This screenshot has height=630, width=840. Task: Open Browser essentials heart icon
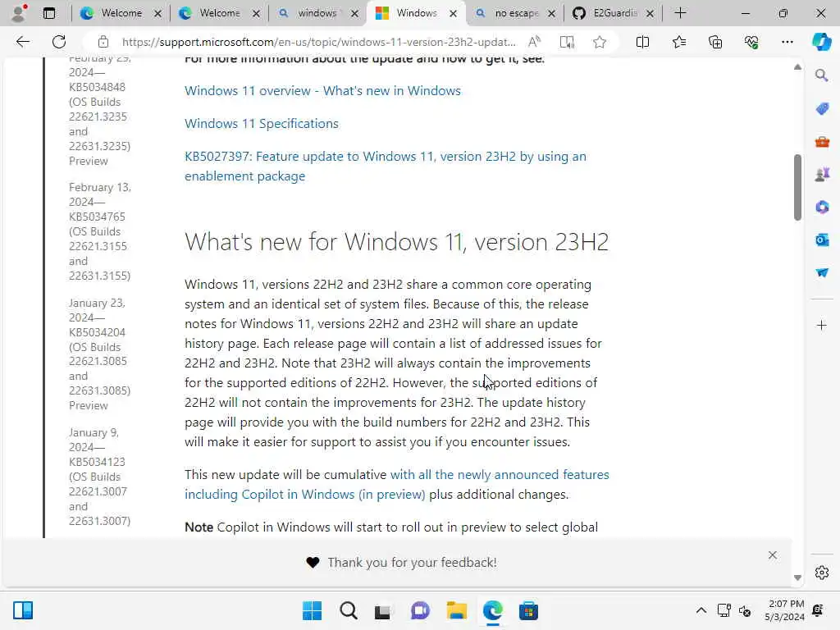(751, 42)
